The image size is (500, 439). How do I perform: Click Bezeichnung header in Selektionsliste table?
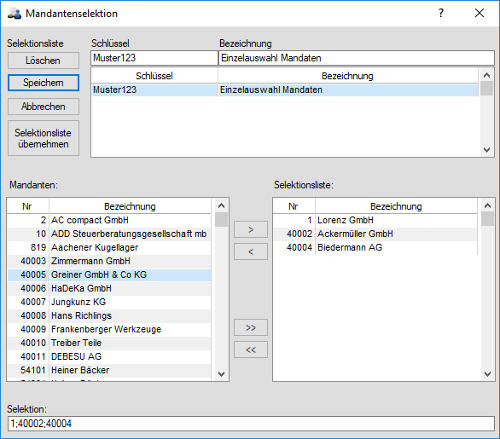pyautogui.click(x=396, y=207)
